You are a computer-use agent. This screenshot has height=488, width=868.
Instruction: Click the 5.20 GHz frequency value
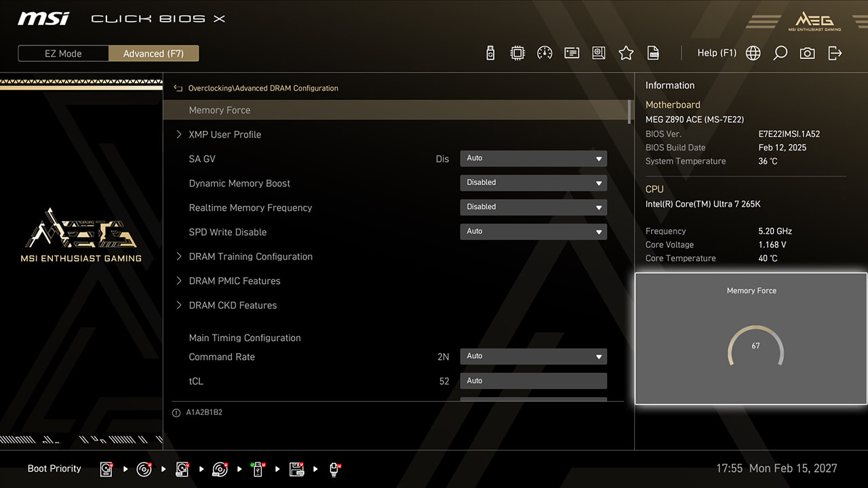775,231
